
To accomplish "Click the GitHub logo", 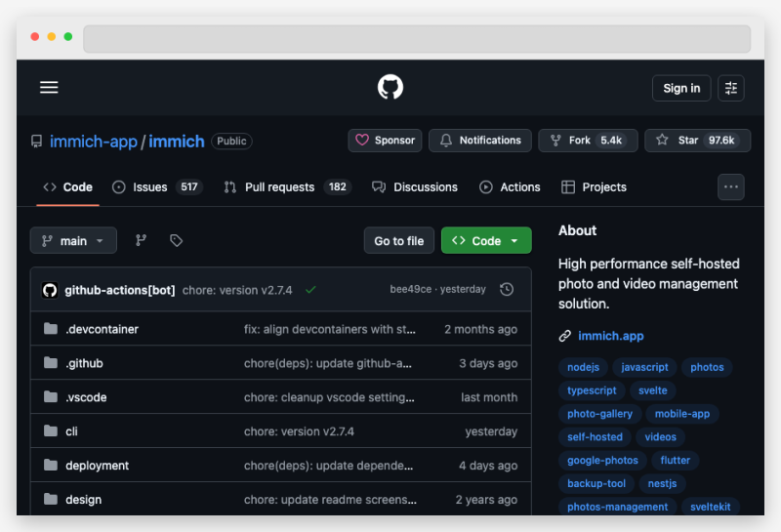I will [x=390, y=88].
